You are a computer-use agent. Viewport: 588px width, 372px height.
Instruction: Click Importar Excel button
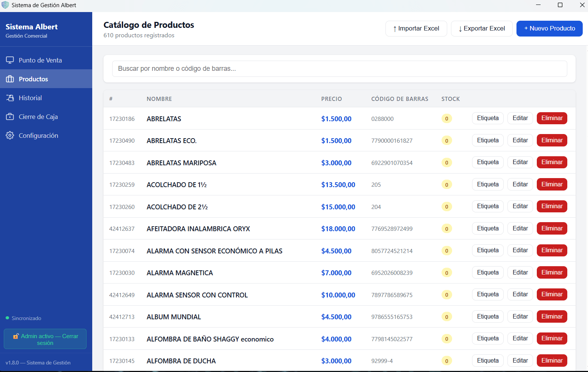[x=416, y=29]
